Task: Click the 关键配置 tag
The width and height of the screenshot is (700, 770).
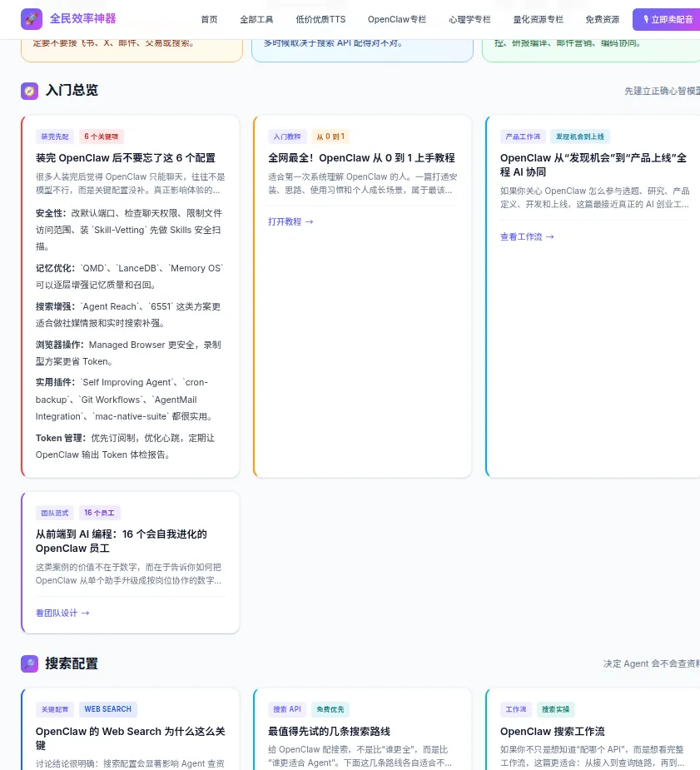Action: coord(55,709)
